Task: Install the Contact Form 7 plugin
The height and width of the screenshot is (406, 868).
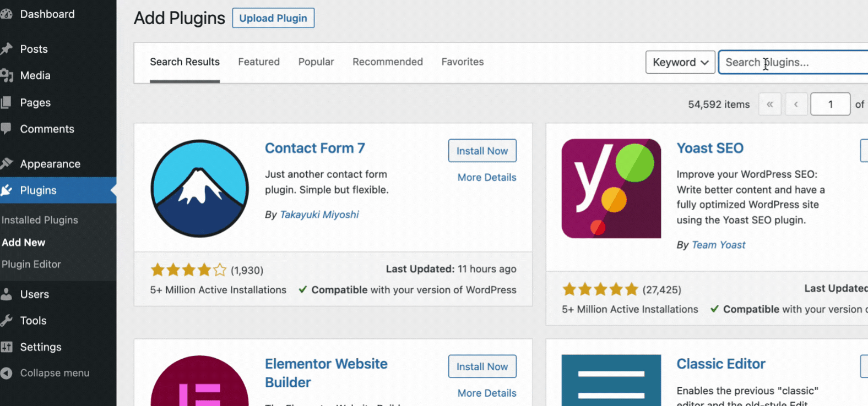Action: click(x=482, y=151)
